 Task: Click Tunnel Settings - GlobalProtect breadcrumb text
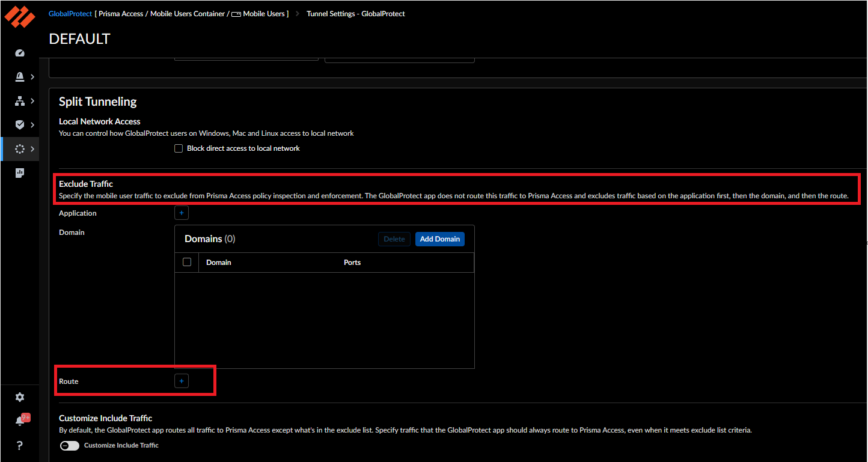[x=356, y=14]
